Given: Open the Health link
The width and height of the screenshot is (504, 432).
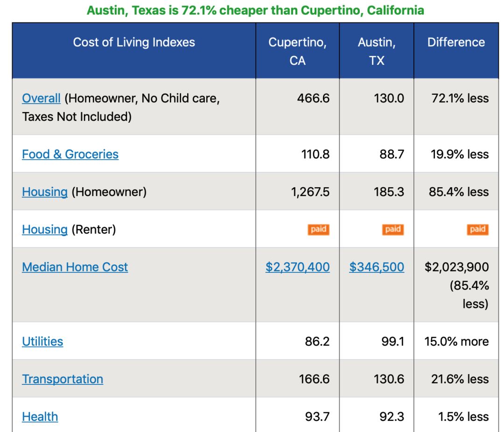Looking at the screenshot, I should coord(40,417).
